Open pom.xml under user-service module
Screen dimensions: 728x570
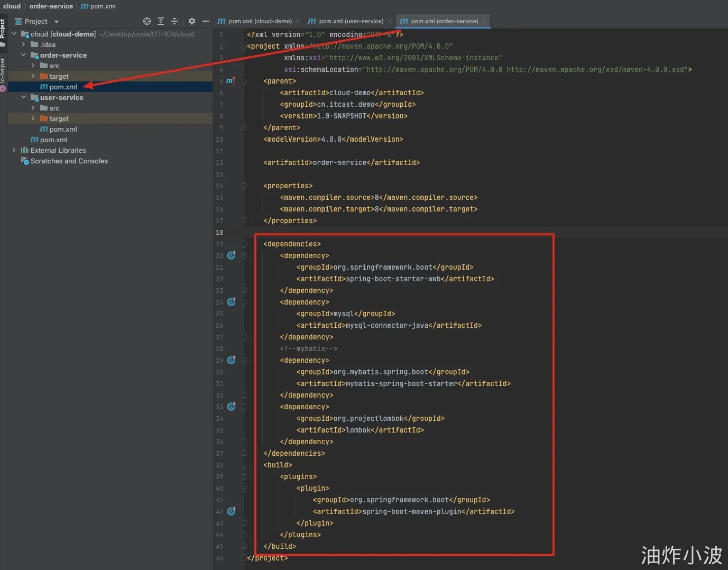coord(63,129)
